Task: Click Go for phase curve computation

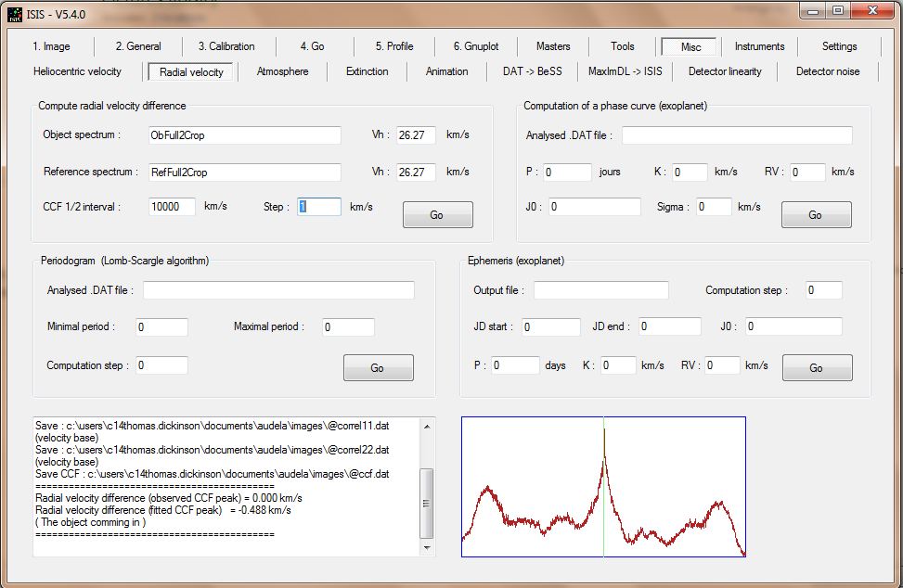Action: (816, 214)
